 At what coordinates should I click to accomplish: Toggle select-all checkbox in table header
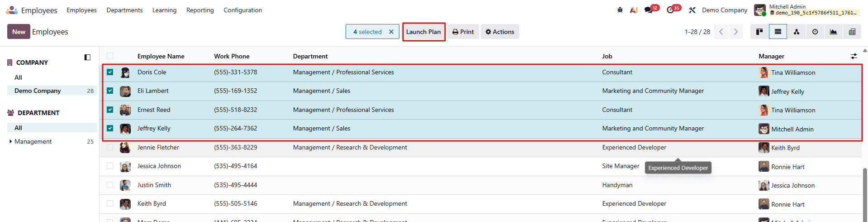point(110,56)
